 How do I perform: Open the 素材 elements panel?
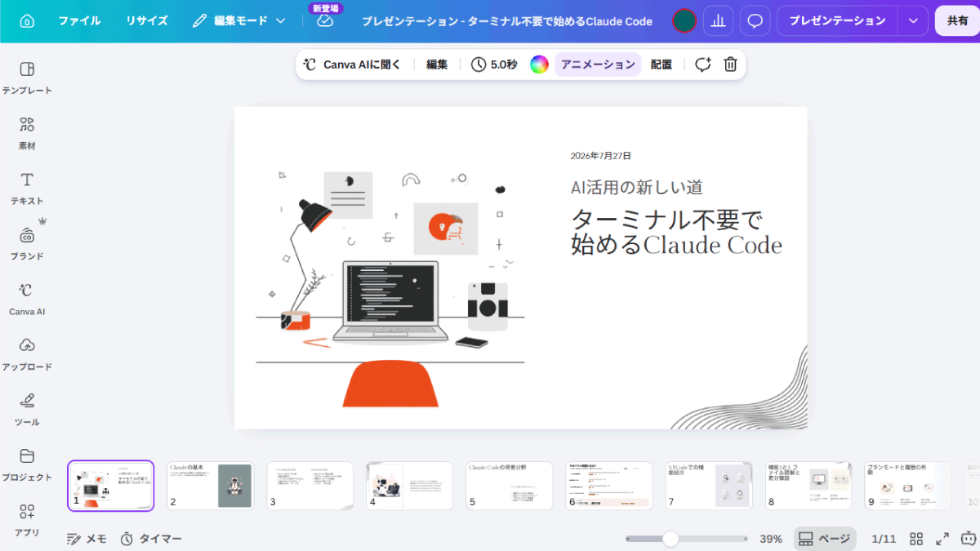coord(27,133)
